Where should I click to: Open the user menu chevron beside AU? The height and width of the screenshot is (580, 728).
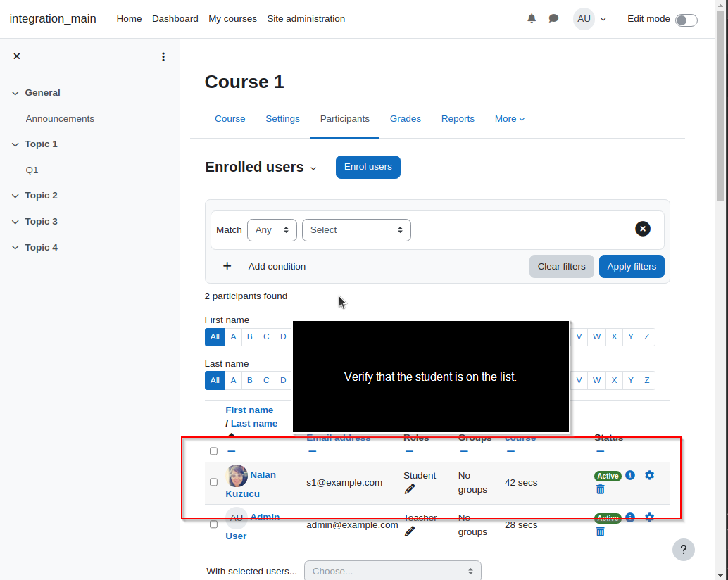603,20
